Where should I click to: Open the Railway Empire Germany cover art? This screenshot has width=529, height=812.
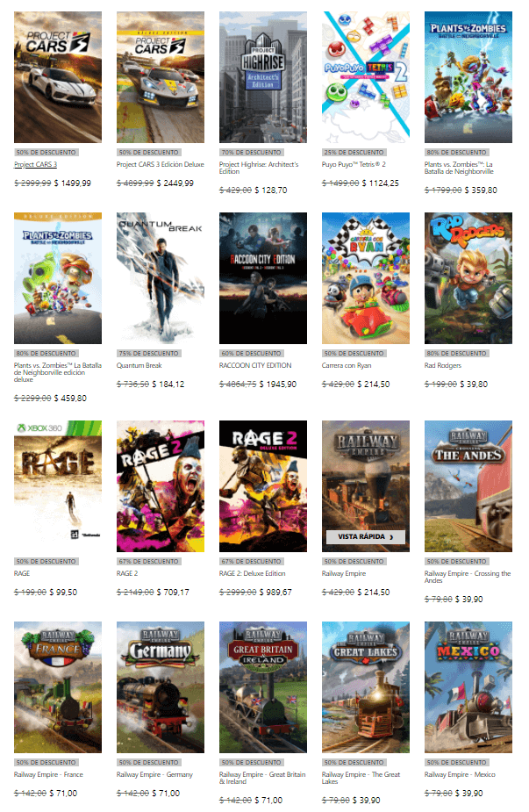pos(161,687)
